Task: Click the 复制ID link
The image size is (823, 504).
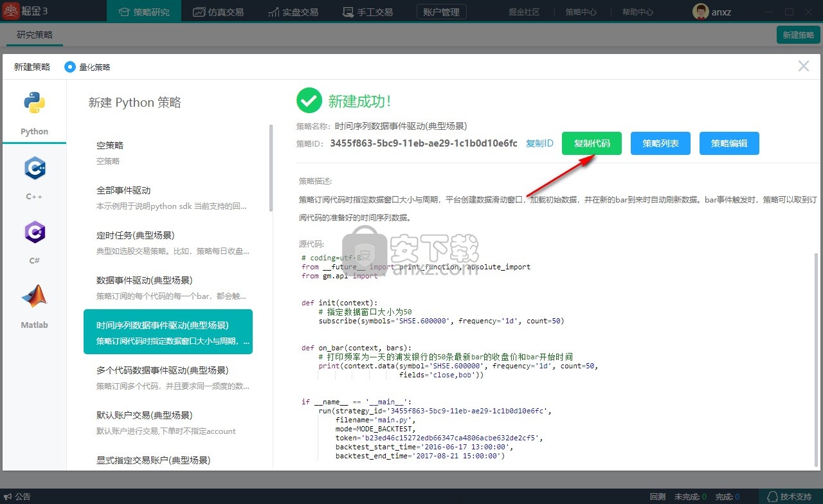Action: point(539,143)
